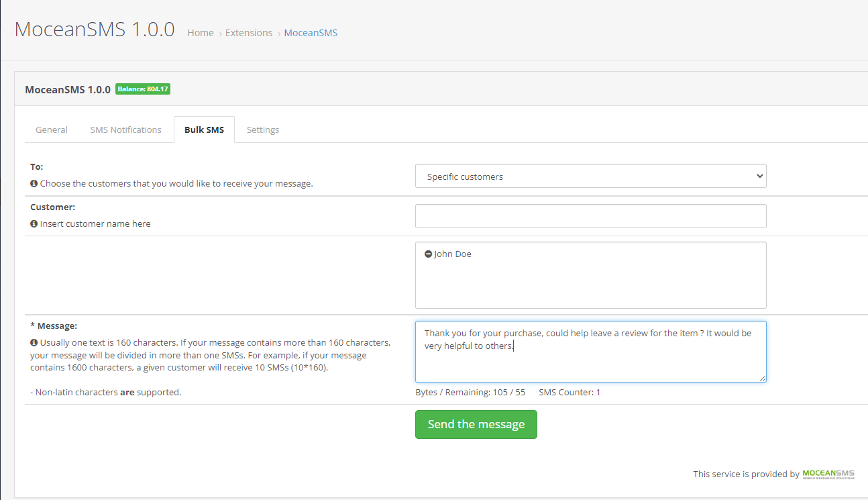Navigate to Home via the breadcrumb
Viewport: 868px width, 500px height.
tap(200, 32)
